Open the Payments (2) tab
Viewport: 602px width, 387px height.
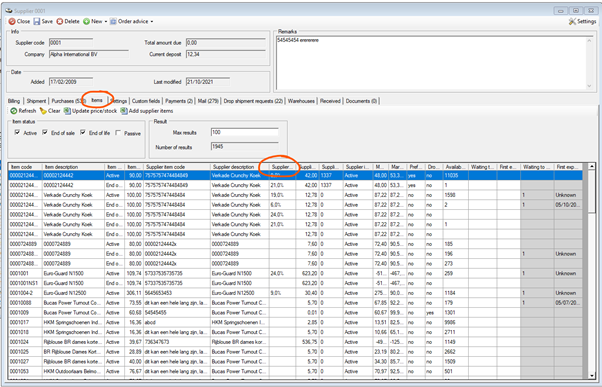[x=179, y=101]
